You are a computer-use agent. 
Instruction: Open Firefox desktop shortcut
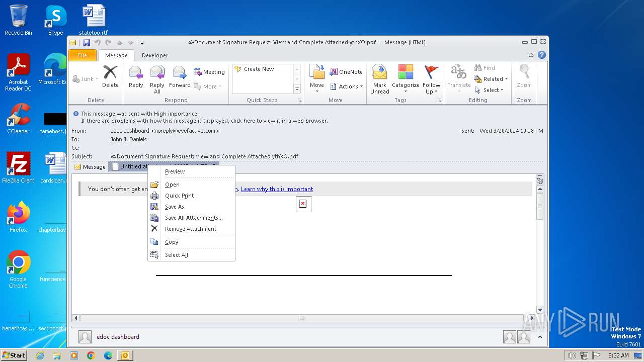click(x=18, y=217)
